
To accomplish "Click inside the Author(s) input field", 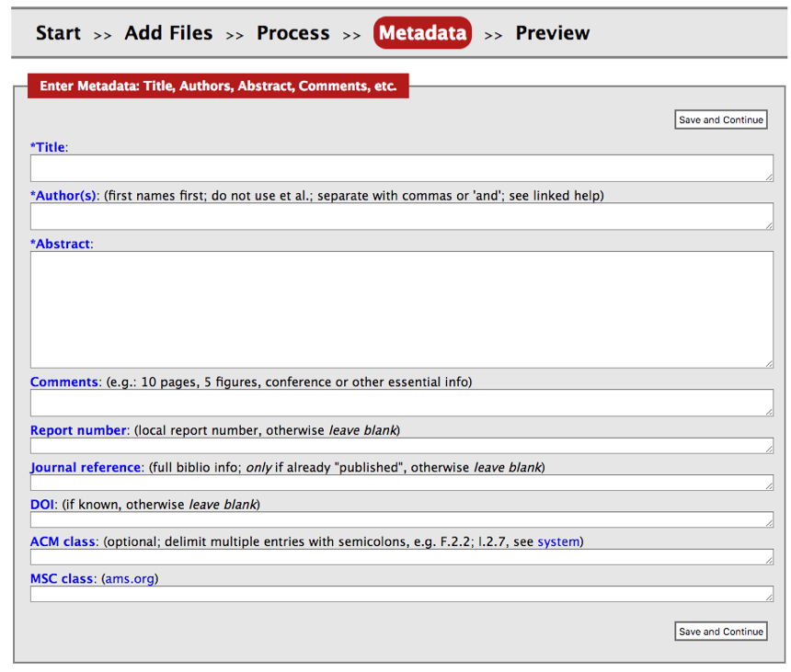I will pos(400,216).
